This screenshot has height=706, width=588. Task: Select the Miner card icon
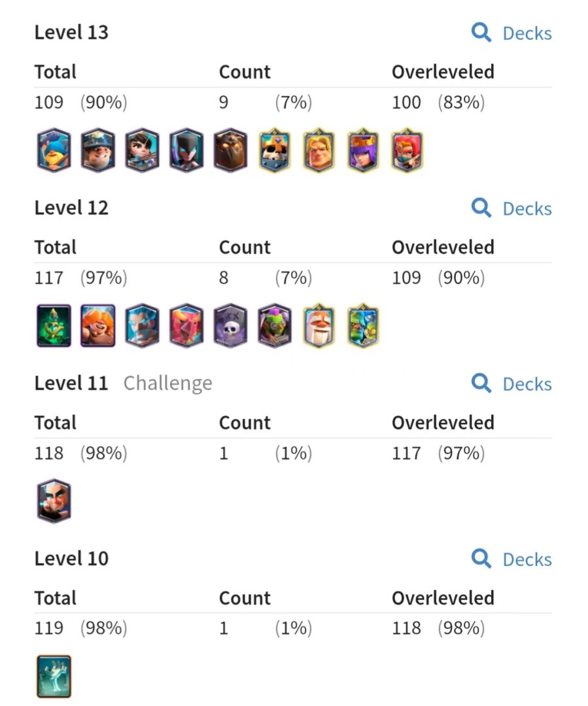click(x=98, y=150)
